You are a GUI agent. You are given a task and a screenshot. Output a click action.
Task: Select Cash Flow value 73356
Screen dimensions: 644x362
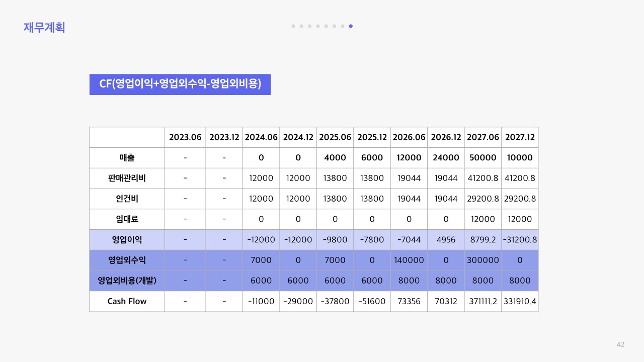pos(409,302)
